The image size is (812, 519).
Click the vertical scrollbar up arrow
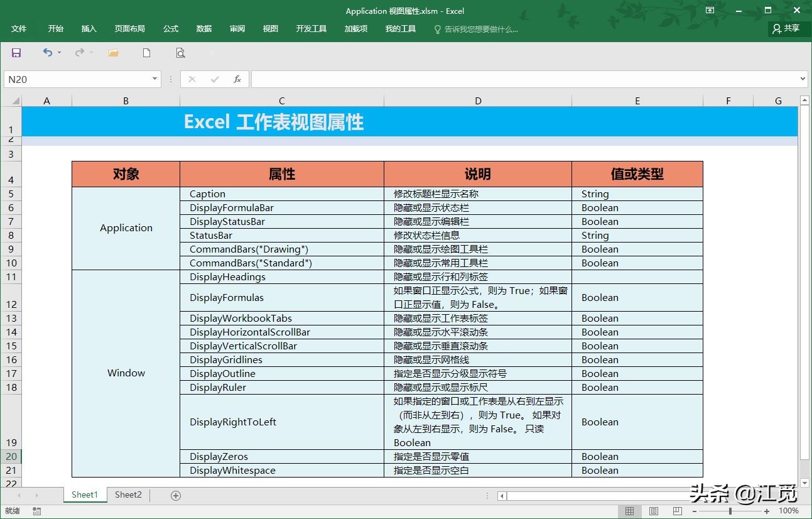804,101
